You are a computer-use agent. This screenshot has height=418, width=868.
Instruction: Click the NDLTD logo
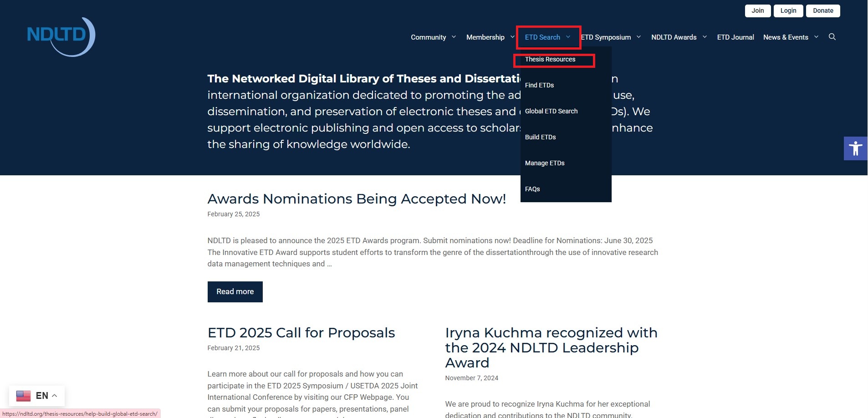click(x=61, y=36)
